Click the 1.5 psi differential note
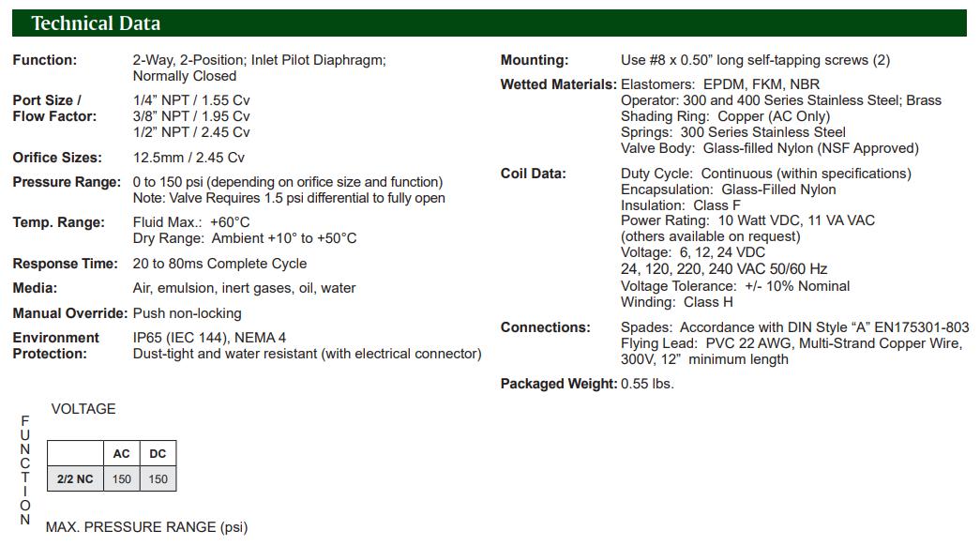The image size is (980, 546). 289,198
